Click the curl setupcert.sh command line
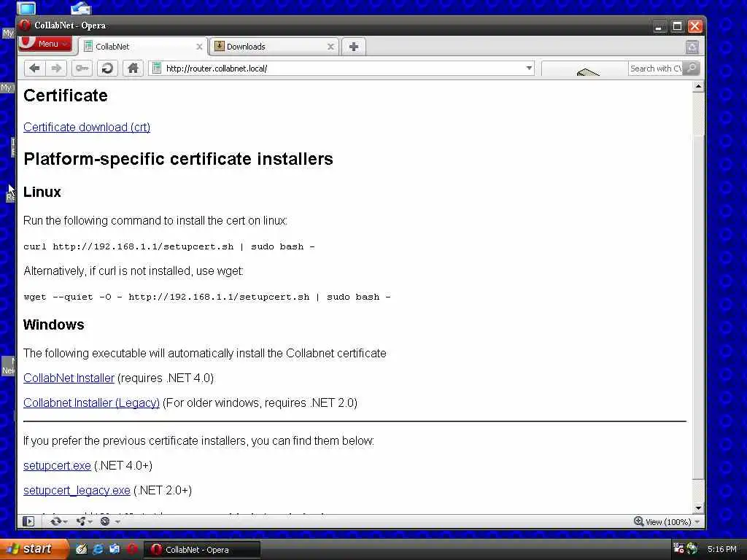The width and height of the screenshot is (747, 560). [169, 246]
